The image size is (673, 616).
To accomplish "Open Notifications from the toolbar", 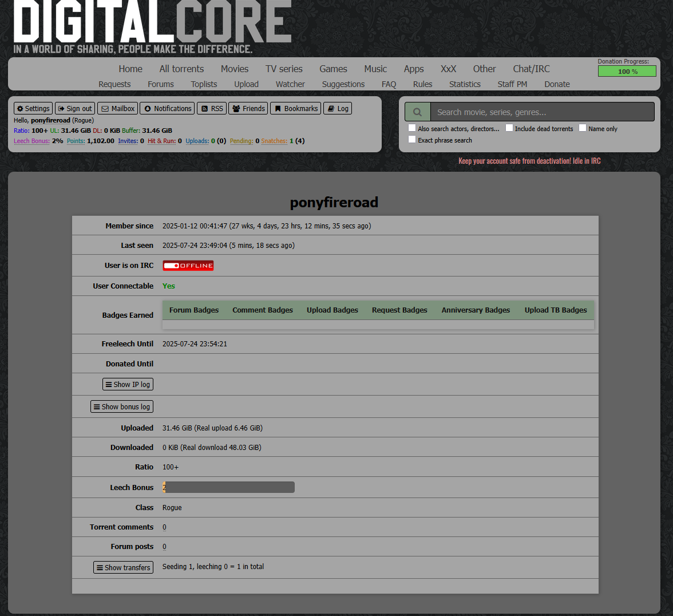I will (x=167, y=109).
